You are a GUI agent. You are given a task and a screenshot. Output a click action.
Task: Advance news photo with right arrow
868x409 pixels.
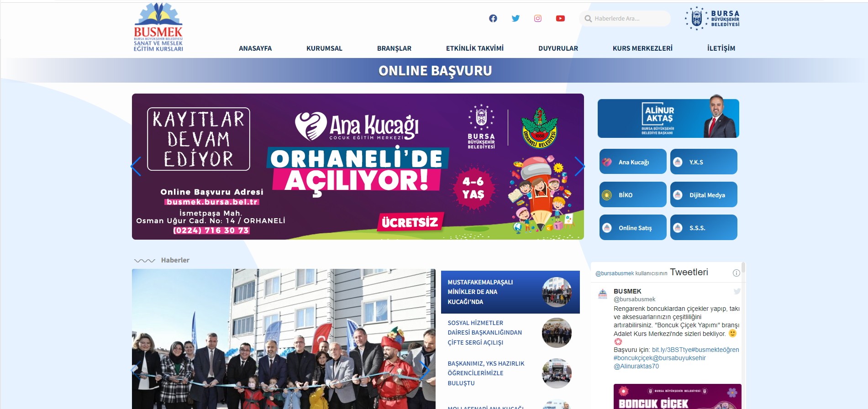pyautogui.click(x=425, y=370)
